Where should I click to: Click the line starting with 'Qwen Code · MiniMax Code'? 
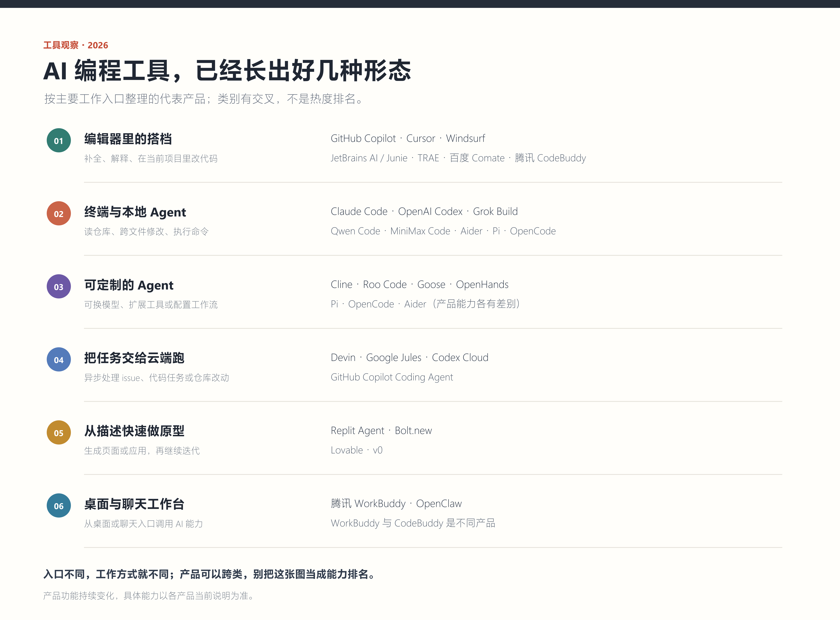[443, 231]
